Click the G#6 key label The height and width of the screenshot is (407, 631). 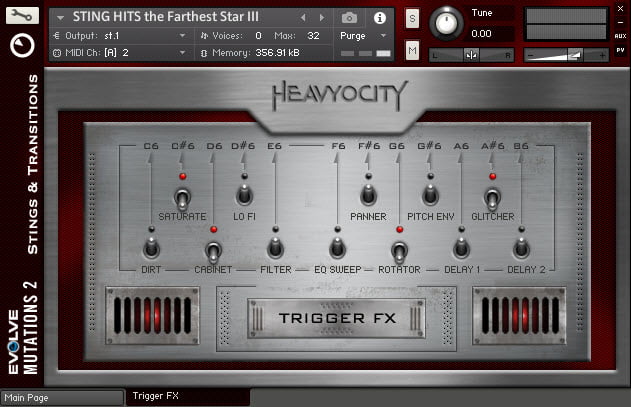point(429,146)
